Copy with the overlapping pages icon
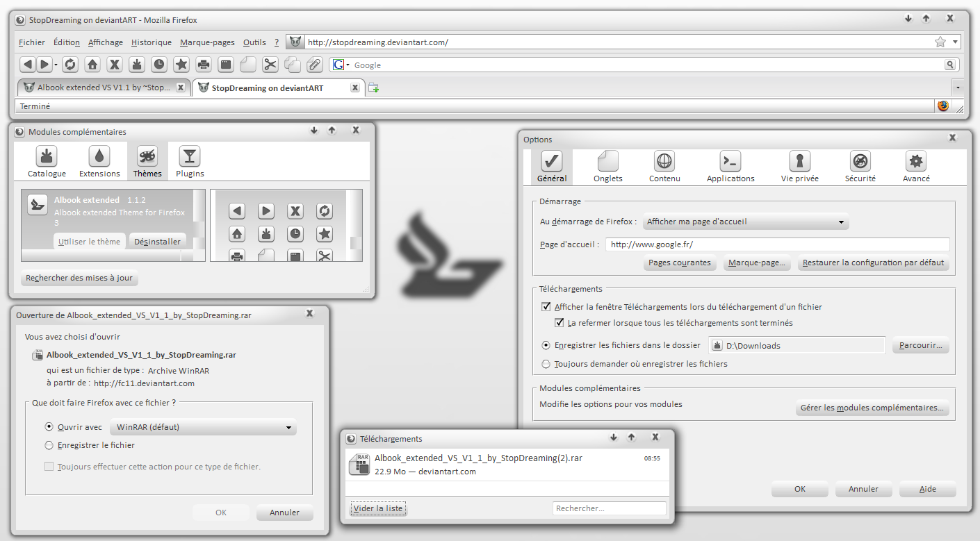 coord(293,65)
